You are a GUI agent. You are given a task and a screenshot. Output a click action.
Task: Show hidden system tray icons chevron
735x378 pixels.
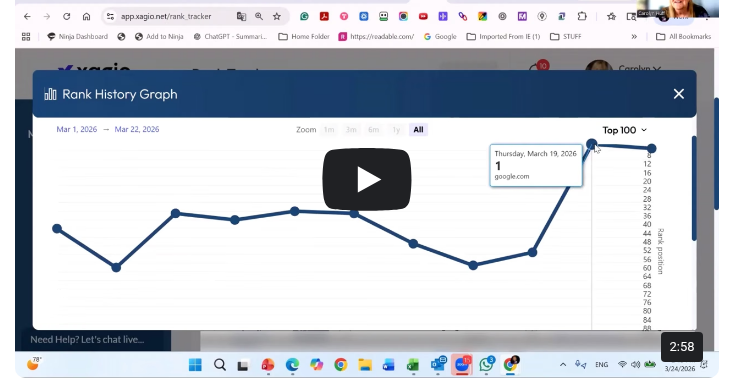click(563, 364)
